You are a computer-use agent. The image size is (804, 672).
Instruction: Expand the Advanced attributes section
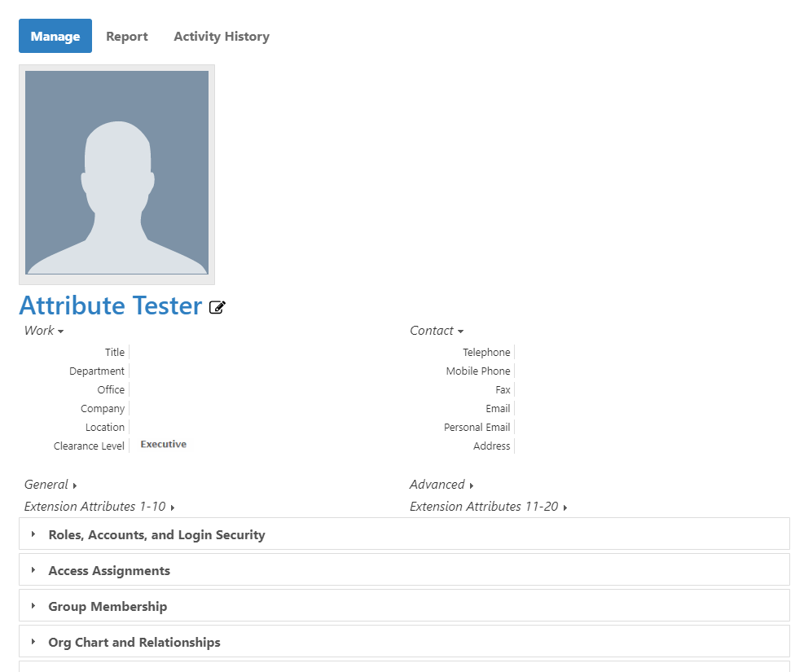[441, 485]
